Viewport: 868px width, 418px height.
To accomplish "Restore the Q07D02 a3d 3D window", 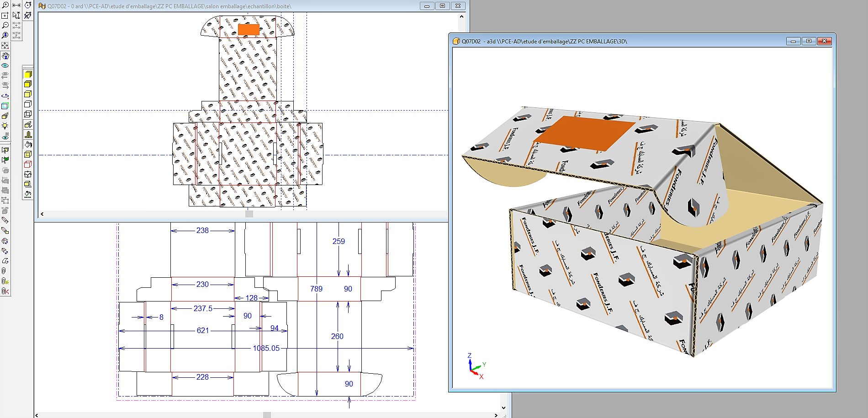I will pos(809,41).
